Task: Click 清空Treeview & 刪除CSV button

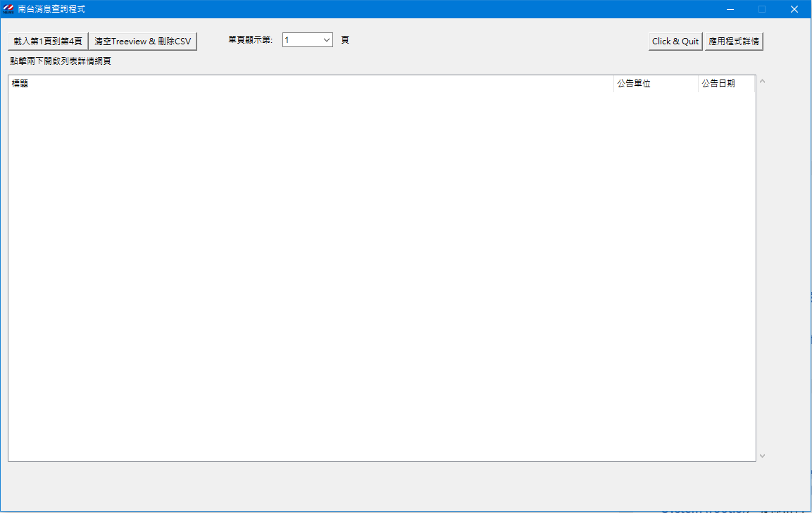Action: [143, 42]
